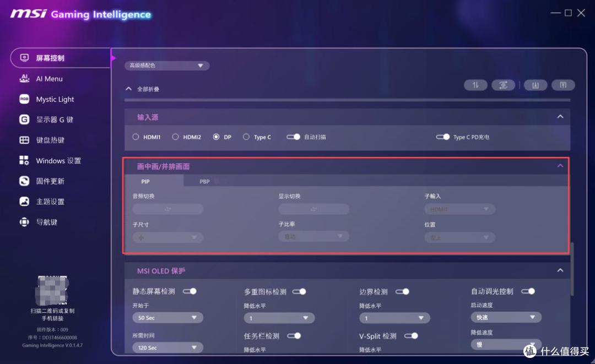Click the 显示切换 display switch button

pyautogui.click(x=314, y=209)
